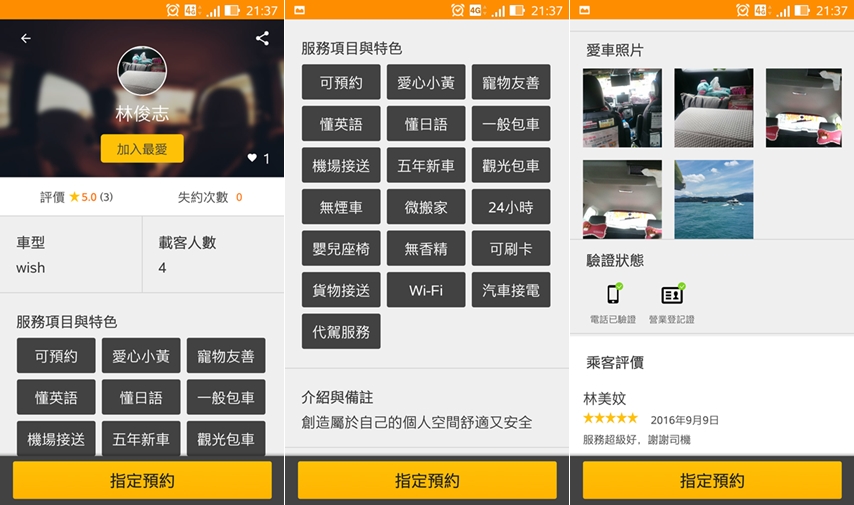Open car photo showing seat-back screens
Screen dimensions: 854x505
coord(623,108)
